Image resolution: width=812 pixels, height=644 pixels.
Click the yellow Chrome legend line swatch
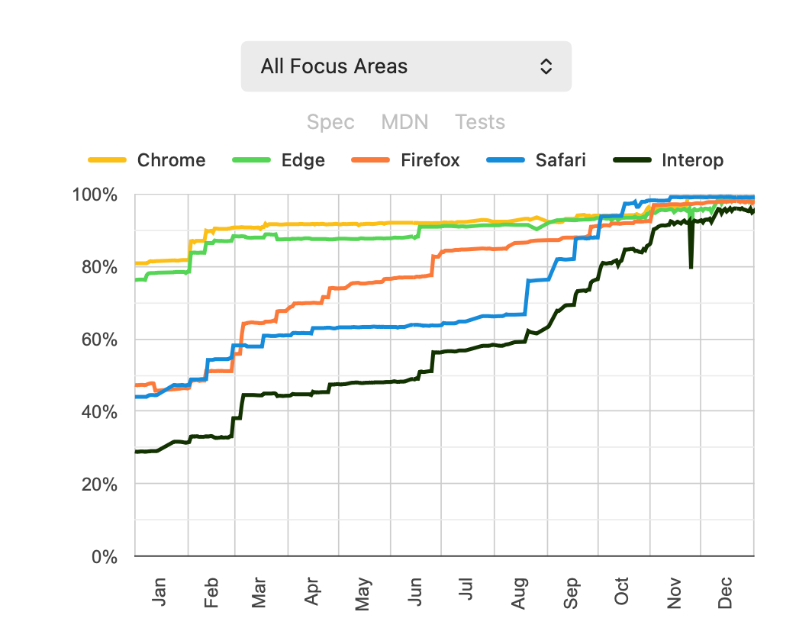pyautogui.click(x=107, y=160)
